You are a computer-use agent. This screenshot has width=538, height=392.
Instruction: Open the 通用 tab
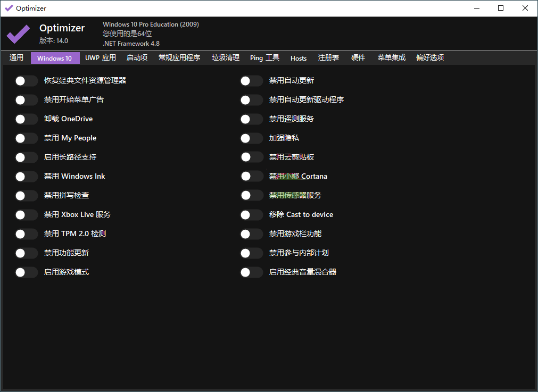tap(16, 57)
